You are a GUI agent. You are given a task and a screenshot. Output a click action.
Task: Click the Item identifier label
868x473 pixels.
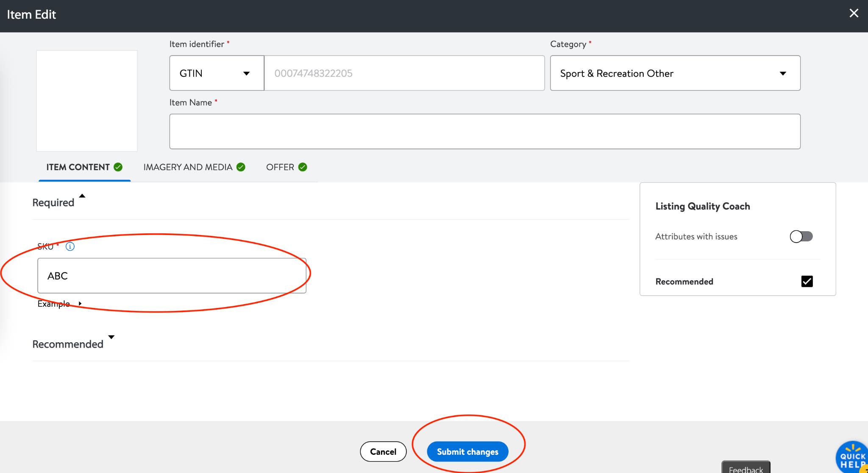tap(197, 44)
